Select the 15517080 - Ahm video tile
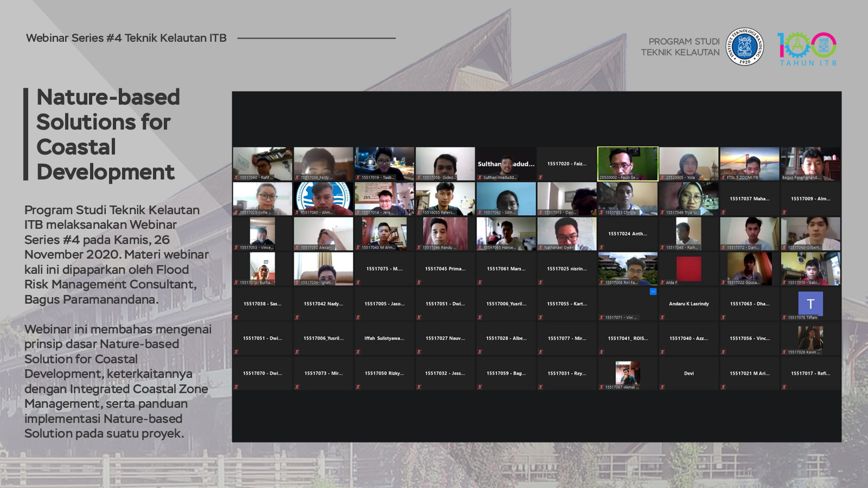Viewport: 868px width, 488px height. 323,198
